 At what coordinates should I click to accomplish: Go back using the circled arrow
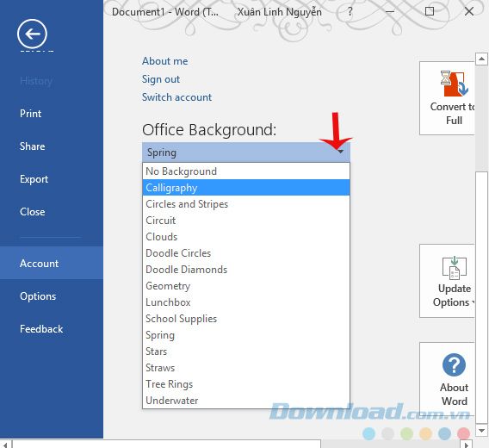click(32, 34)
